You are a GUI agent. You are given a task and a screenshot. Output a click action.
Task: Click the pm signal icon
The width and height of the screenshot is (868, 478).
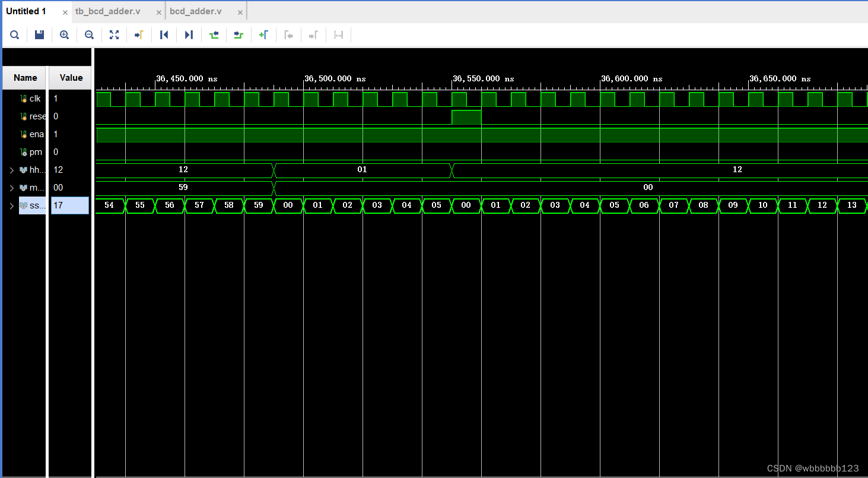(x=24, y=152)
